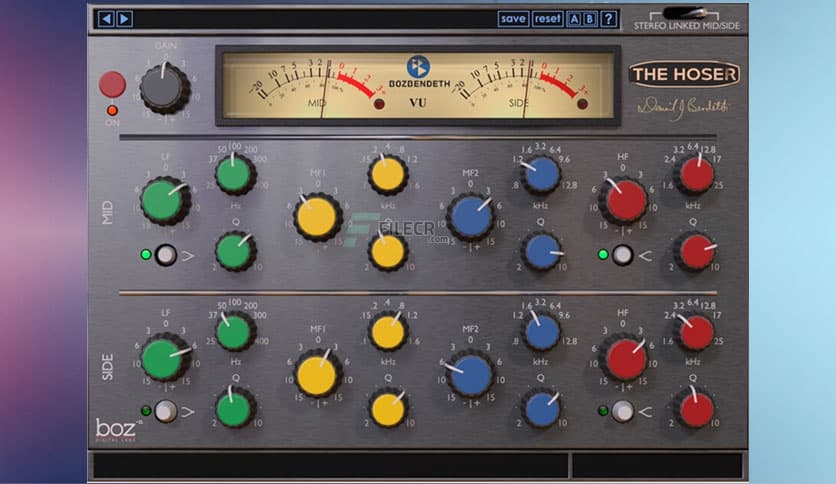Toggle the Stereo/Linked/Mid-Side mode switch
Viewport: 836px width, 484px height.
click(x=685, y=13)
